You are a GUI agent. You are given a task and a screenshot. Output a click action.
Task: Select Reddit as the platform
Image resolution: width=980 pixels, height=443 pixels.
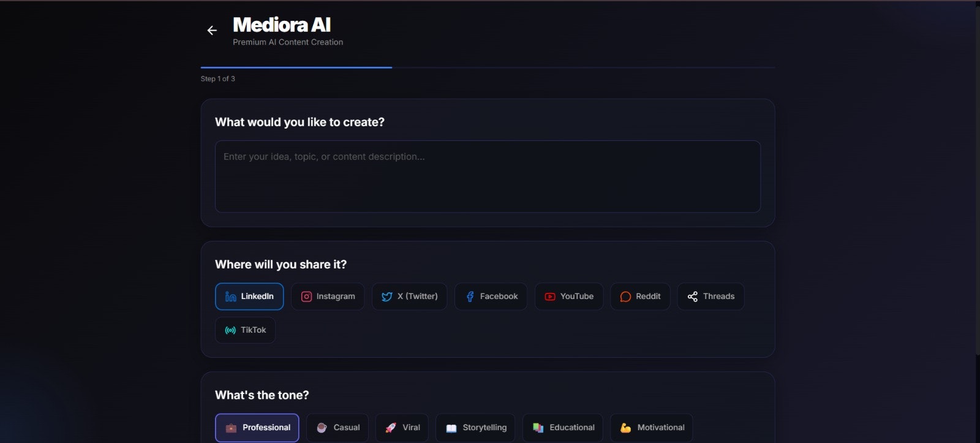tap(640, 297)
